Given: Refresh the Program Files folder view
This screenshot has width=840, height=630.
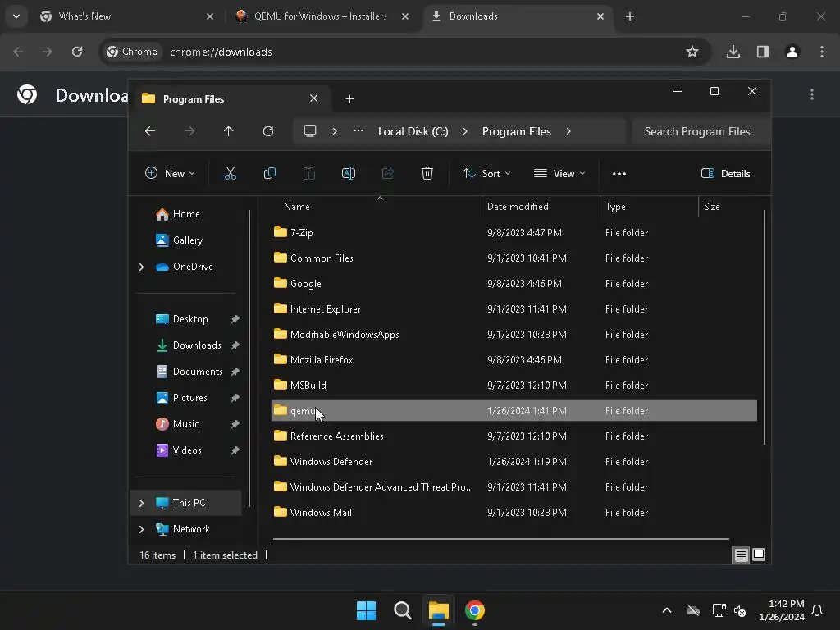Looking at the screenshot, I should point(268,131).
